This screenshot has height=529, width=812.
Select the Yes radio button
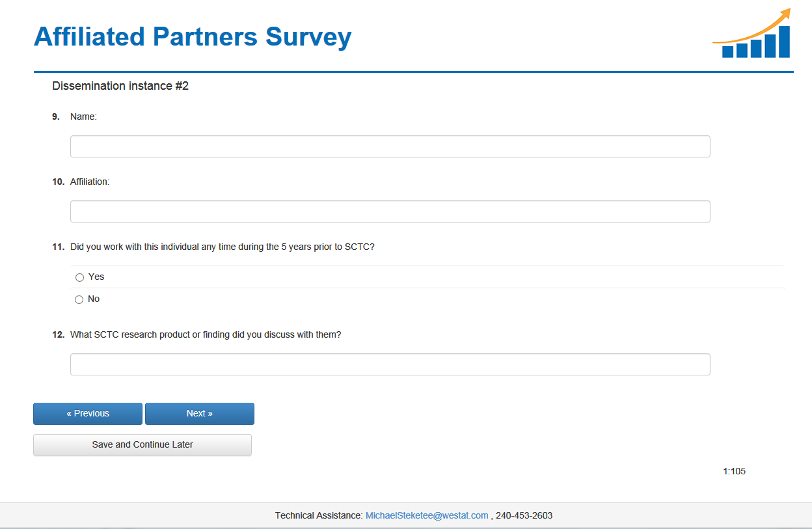pos(80,277)
